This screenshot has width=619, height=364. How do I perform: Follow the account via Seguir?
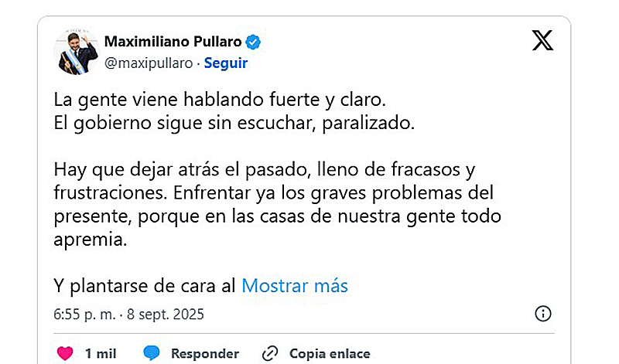pos(226,63)
